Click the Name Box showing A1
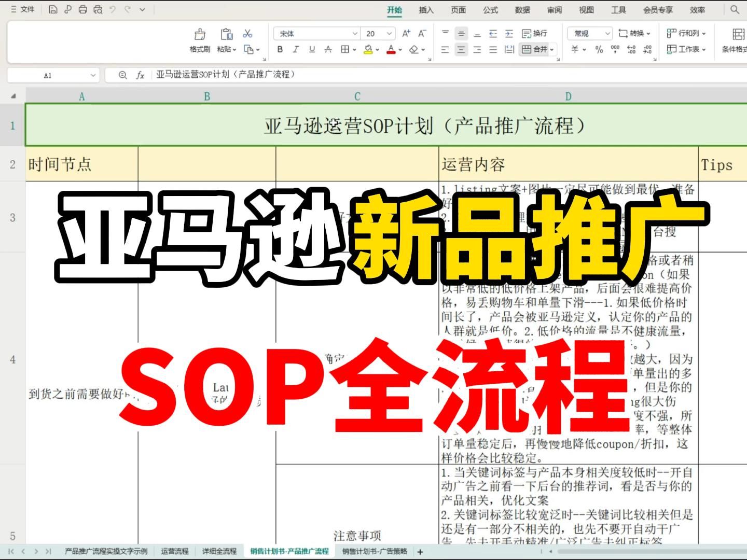The image size is (747, 560). [52, 75]
